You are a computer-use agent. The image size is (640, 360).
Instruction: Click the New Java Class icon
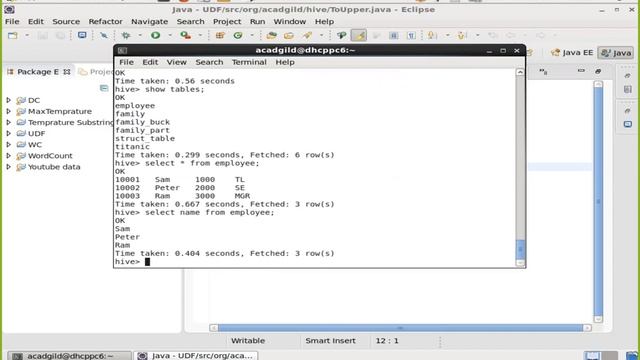[238, 36]
